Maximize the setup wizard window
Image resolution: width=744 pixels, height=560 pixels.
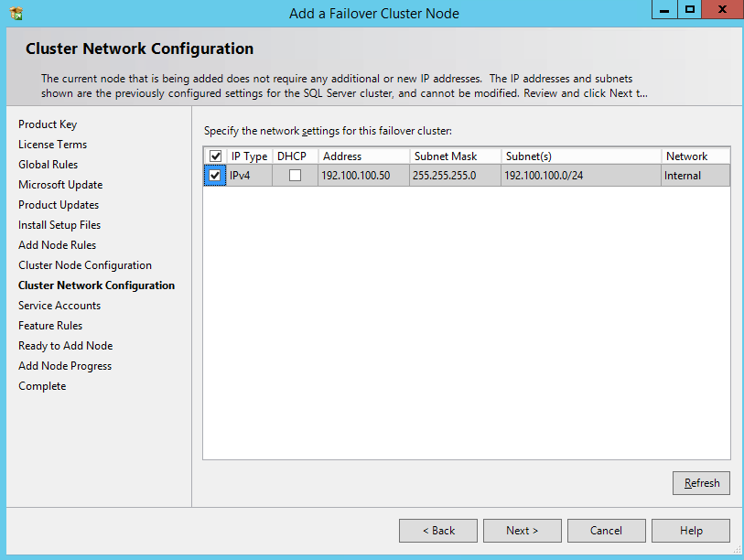(690, 10)
